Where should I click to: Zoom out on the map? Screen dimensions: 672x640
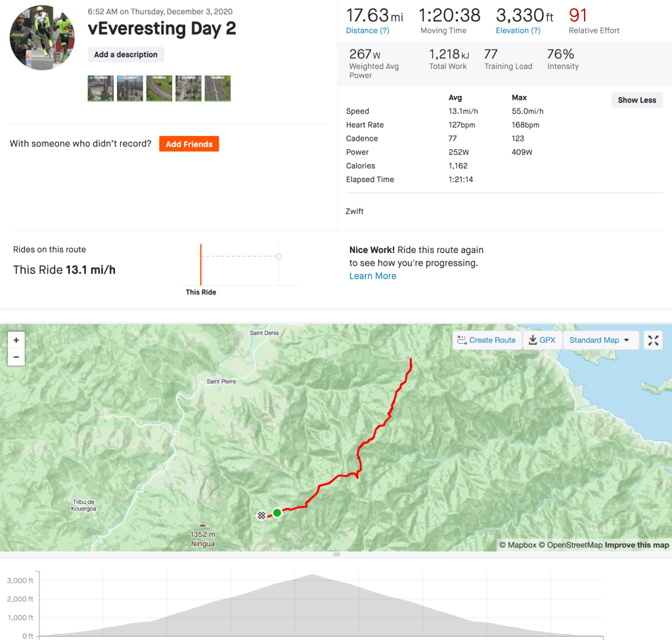tap(16, 357)
